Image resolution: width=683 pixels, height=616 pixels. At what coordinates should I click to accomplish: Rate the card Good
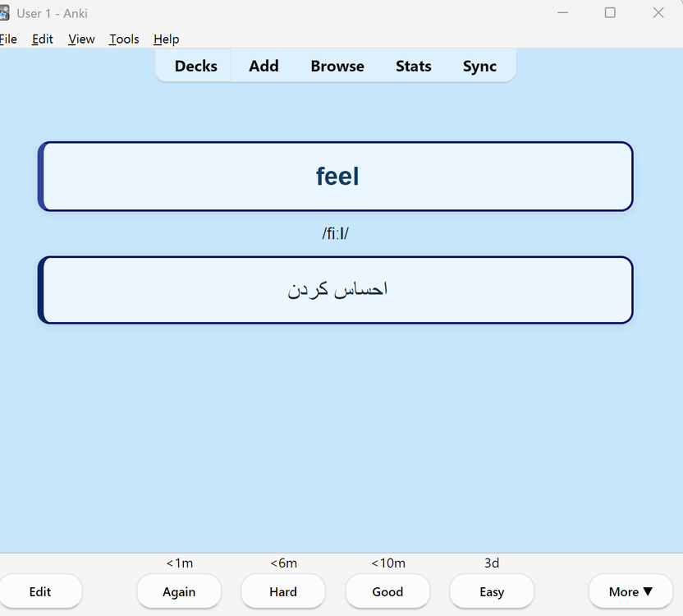tap(387, 591)
